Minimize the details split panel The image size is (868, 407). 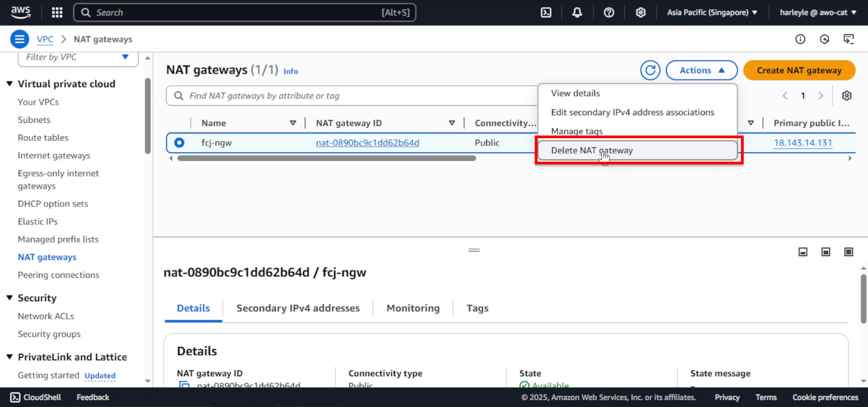[x=803, y=252]
